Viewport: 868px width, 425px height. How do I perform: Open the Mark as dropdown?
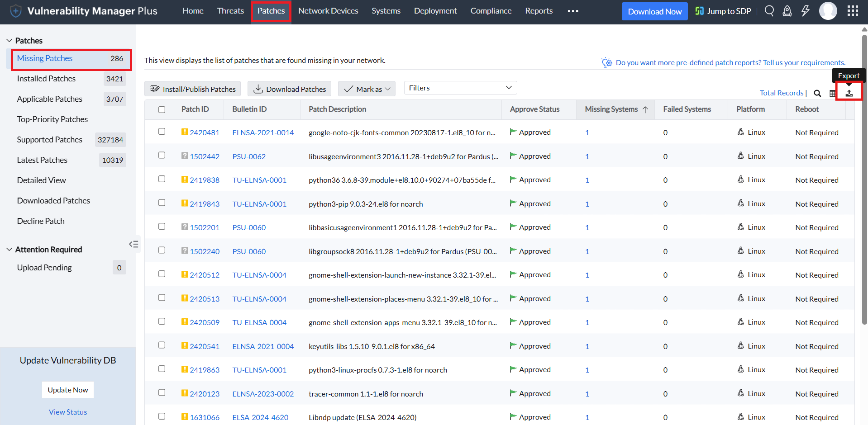(x=367, y=89)
